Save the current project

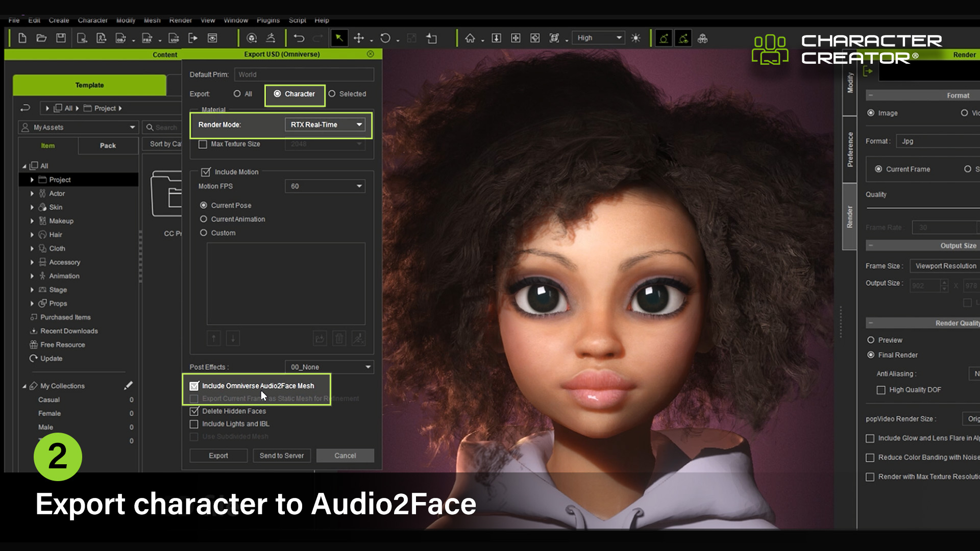click(61, 38)
